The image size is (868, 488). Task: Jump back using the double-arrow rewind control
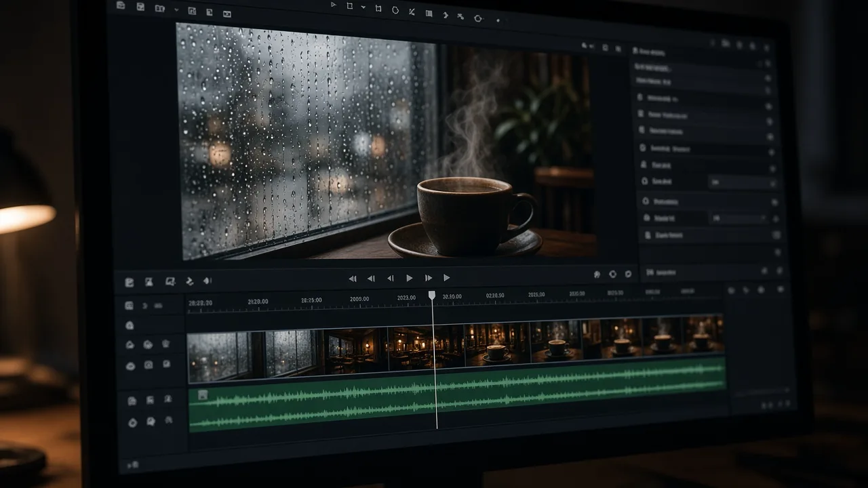(353, 278)
